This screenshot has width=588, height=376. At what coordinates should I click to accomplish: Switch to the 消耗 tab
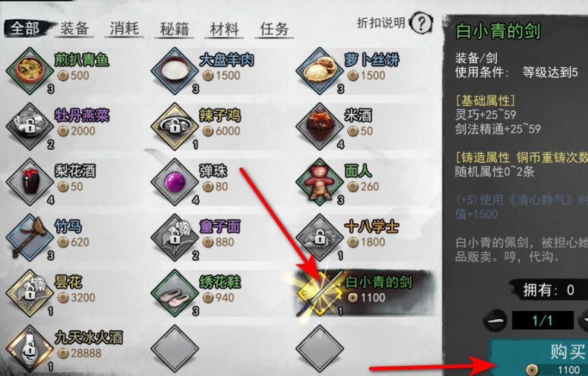124,28
